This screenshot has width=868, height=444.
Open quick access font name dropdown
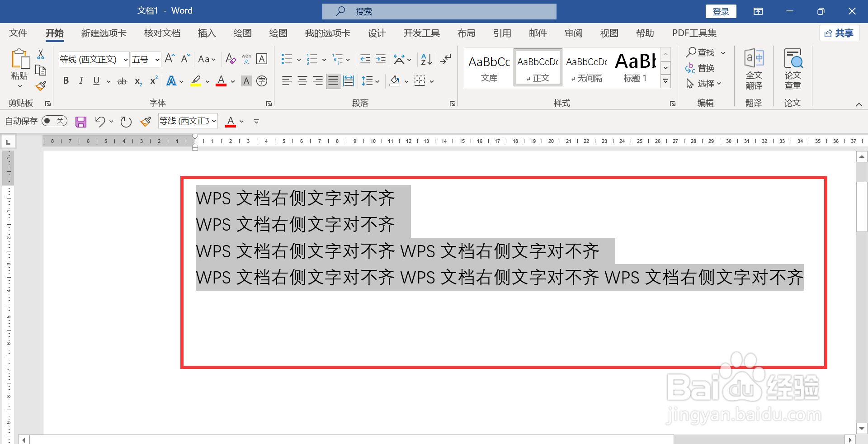click(x=214, y=121)
